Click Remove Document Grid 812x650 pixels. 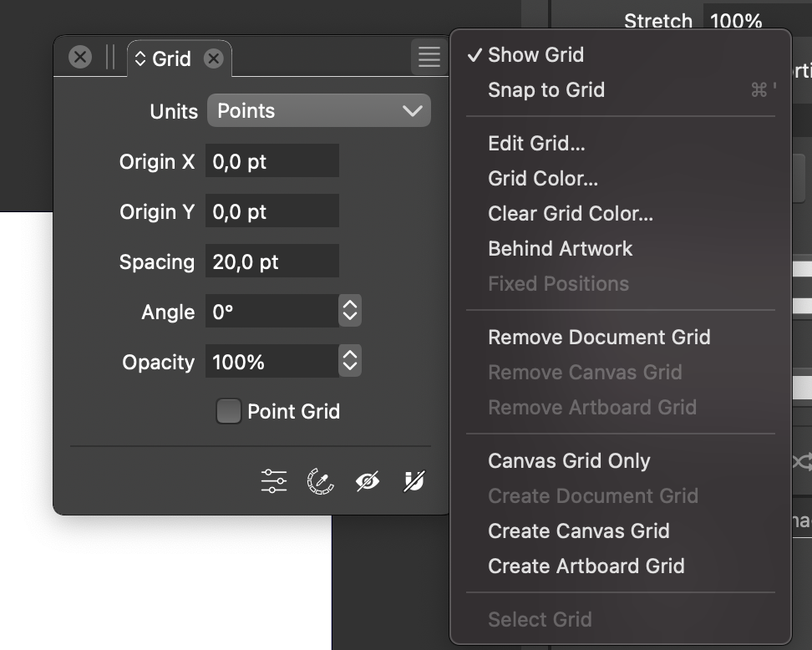click(x=599, y=338)
